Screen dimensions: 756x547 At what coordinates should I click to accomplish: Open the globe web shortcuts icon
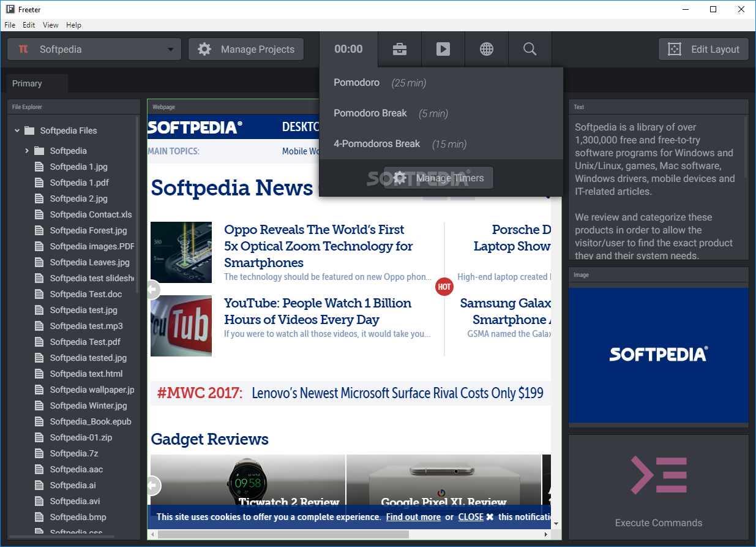[487, 50]
